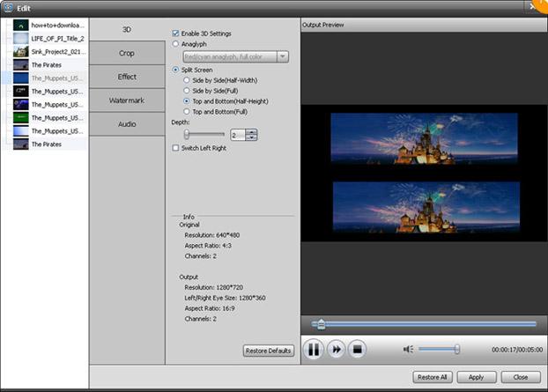Open the Watermark tab
The image size is (548, 392).
click(x=127, y=100)
